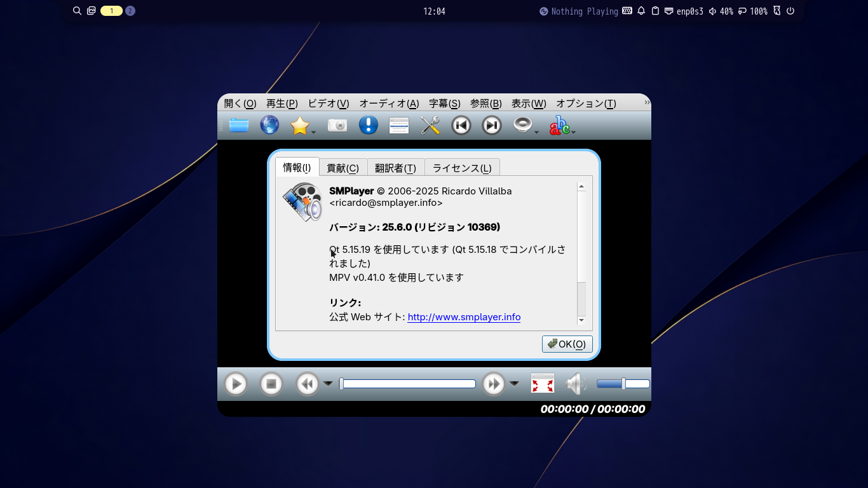
Task: Click the volume slider
Action: (x=623, y=384)
